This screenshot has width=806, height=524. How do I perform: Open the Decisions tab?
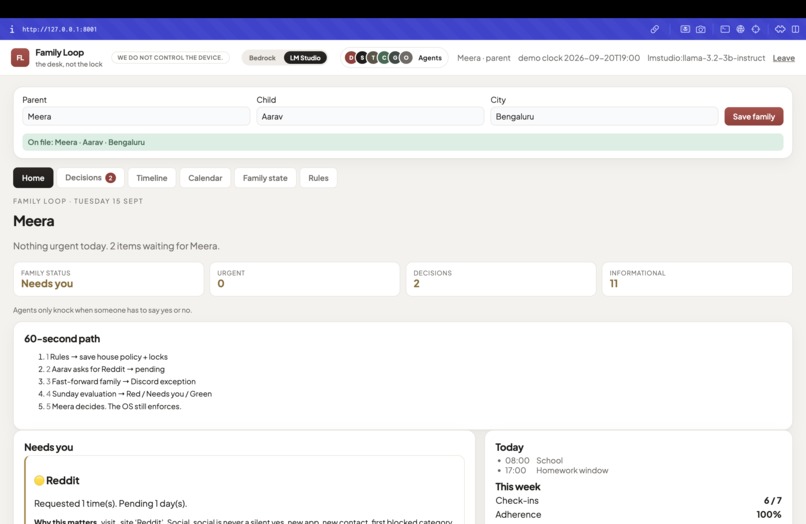coord(90,178)
